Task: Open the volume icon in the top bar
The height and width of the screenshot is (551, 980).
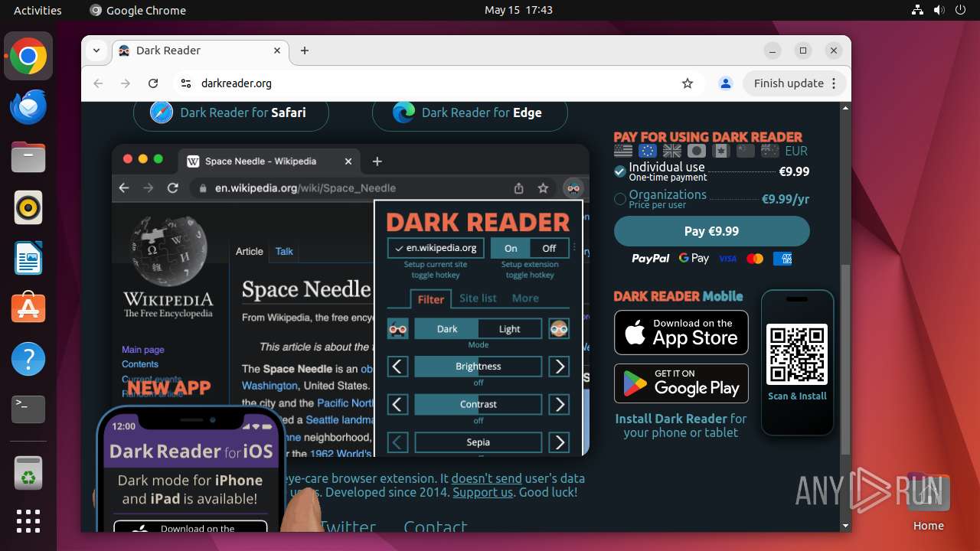Action: pos(939,10)
